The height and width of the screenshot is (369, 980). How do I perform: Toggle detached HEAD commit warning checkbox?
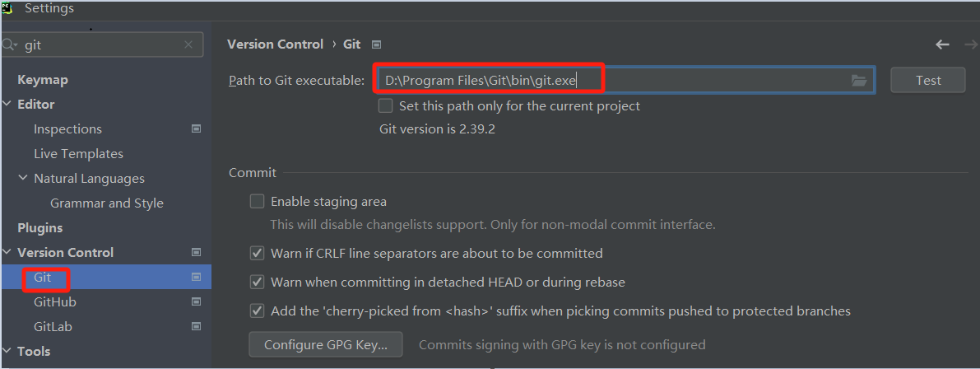(x=258, y=283)
